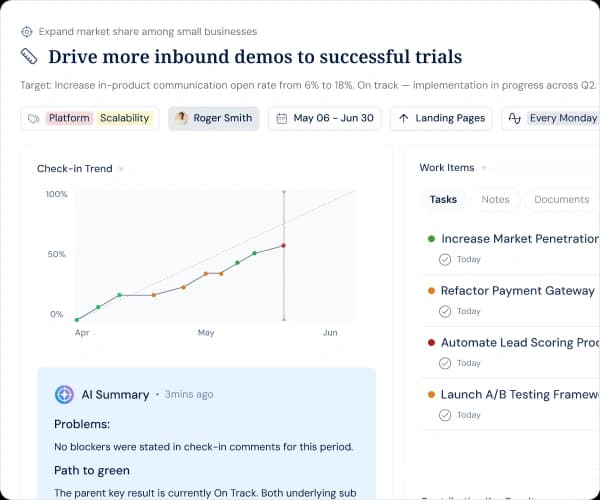This screenshot has height=500, width=600.
Task: Click red status dot of Automate Lead Scoring
Action: click(431, 343)
